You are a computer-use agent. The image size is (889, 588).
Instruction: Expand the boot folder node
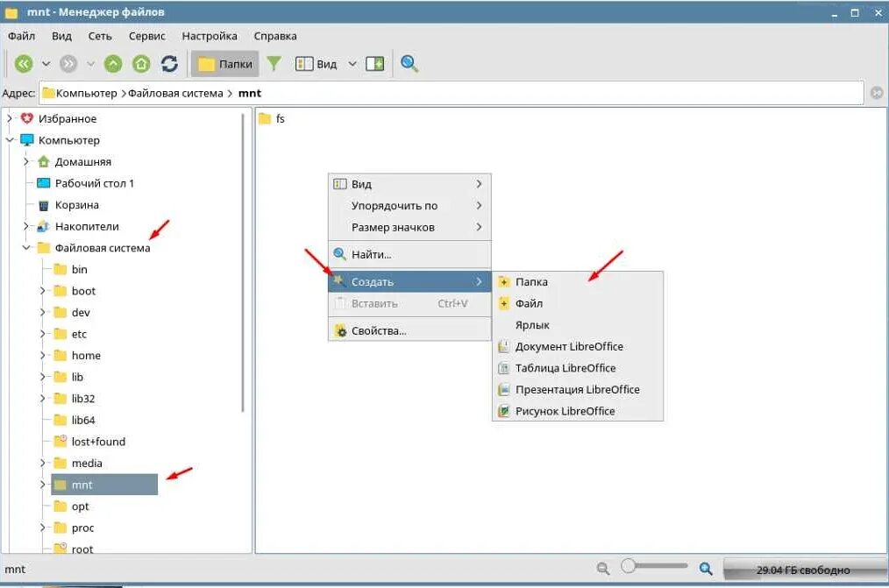coord(43,291)
